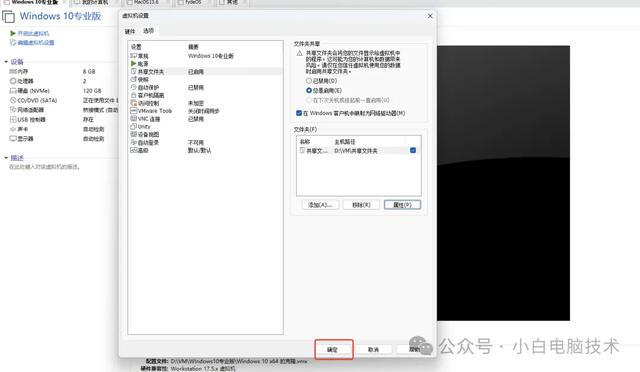
Task: Open the VMware Tools settings entry
Action: coord(151,111)
